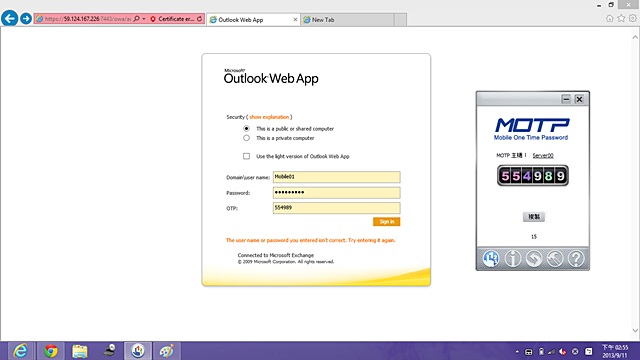Screen dimensions: 640x360
Task: Click the touch keyboard tray icon
Action: [x=529, y=351]
